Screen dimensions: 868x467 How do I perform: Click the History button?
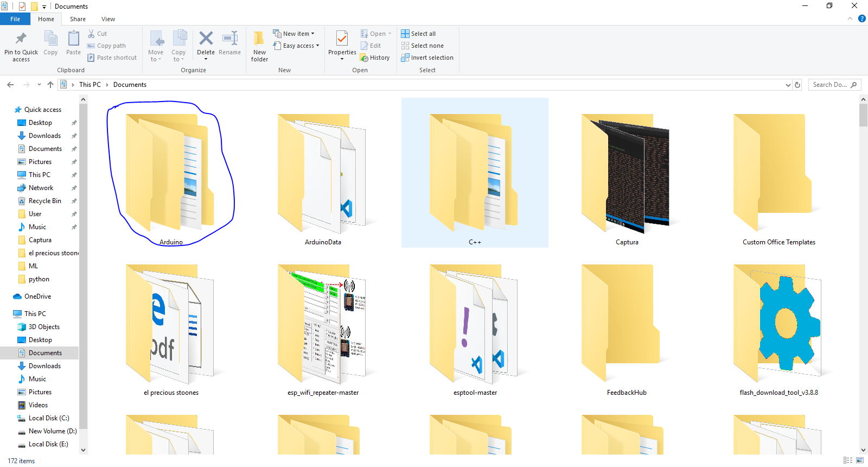pos(375,58)
